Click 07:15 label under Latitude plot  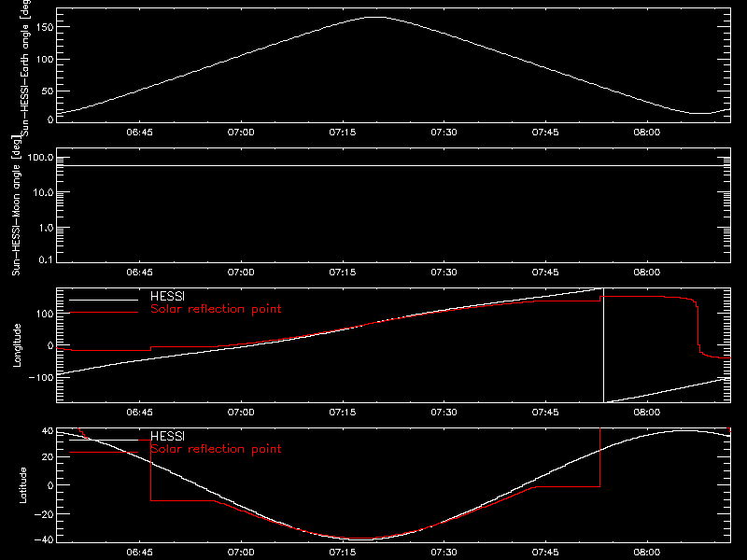[x=343, y=553]
